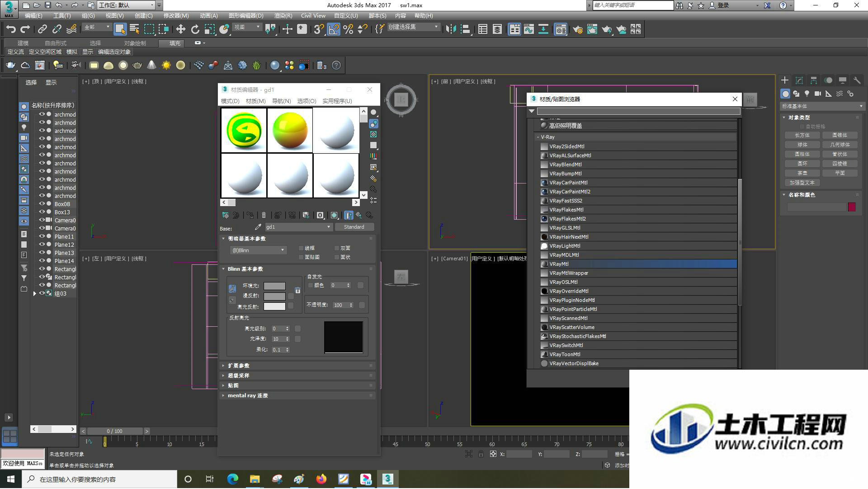This screenshot has height=489, width=868.
Task: Toggle Percent Snap in main toolbar
Action: (x=348, y=29)
